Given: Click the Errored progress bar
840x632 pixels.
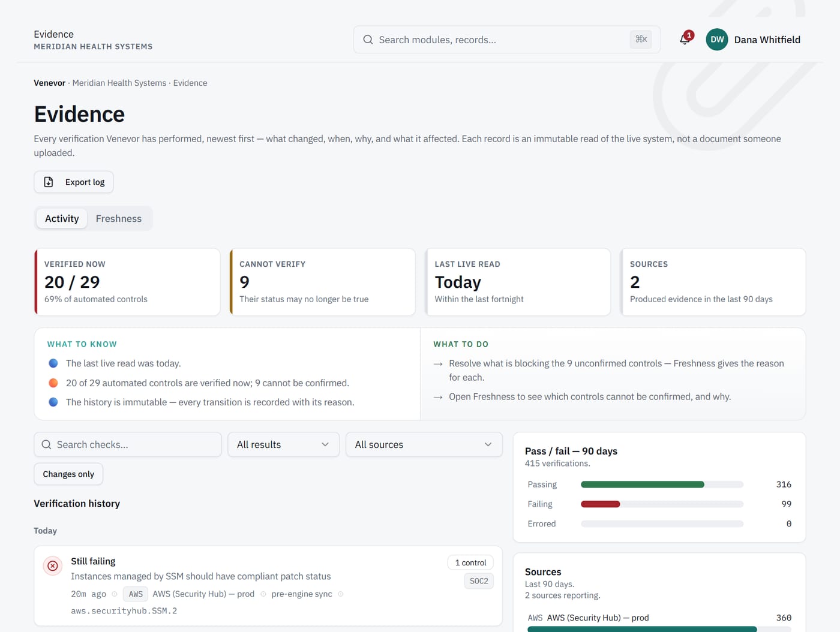Looking at the screenshot, I should (662, 524).
